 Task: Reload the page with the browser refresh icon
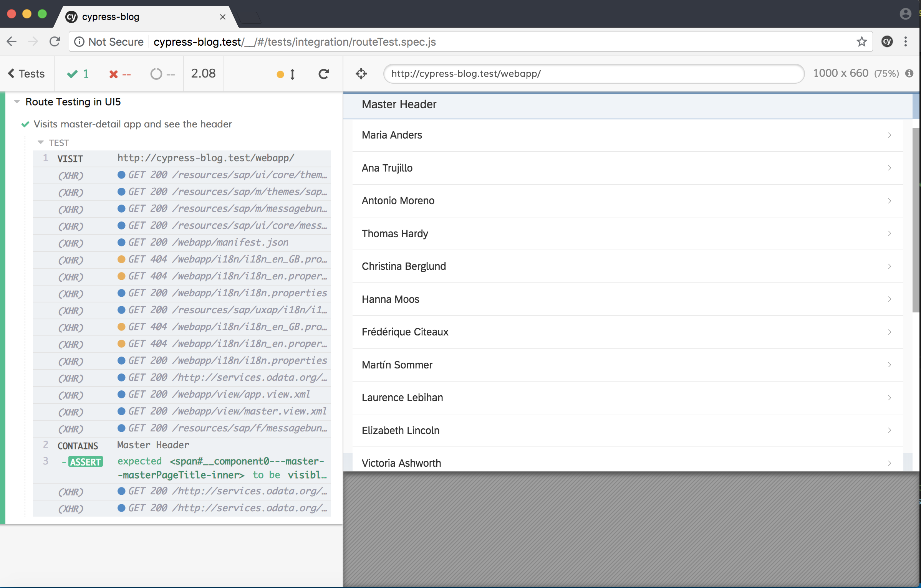click(x=55, y=41)
